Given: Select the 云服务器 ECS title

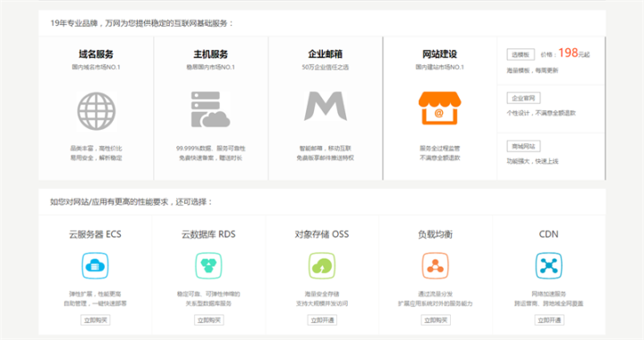Looking at the screenshot, I should pos(96,234).
